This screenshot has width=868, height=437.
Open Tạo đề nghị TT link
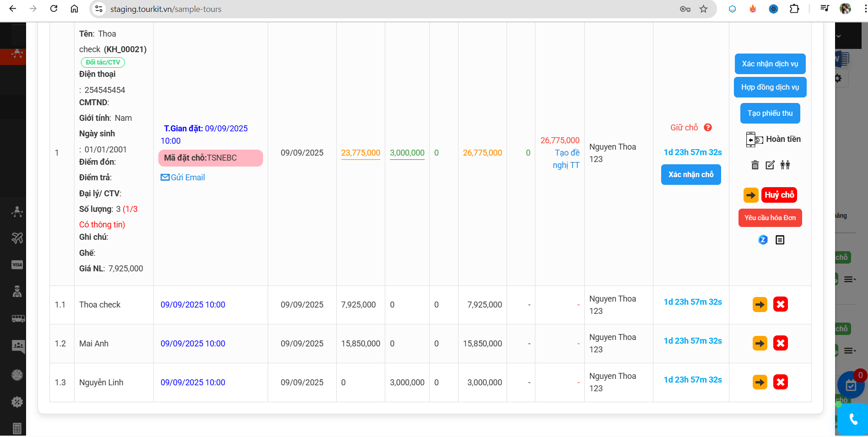[x=566, y=159]
